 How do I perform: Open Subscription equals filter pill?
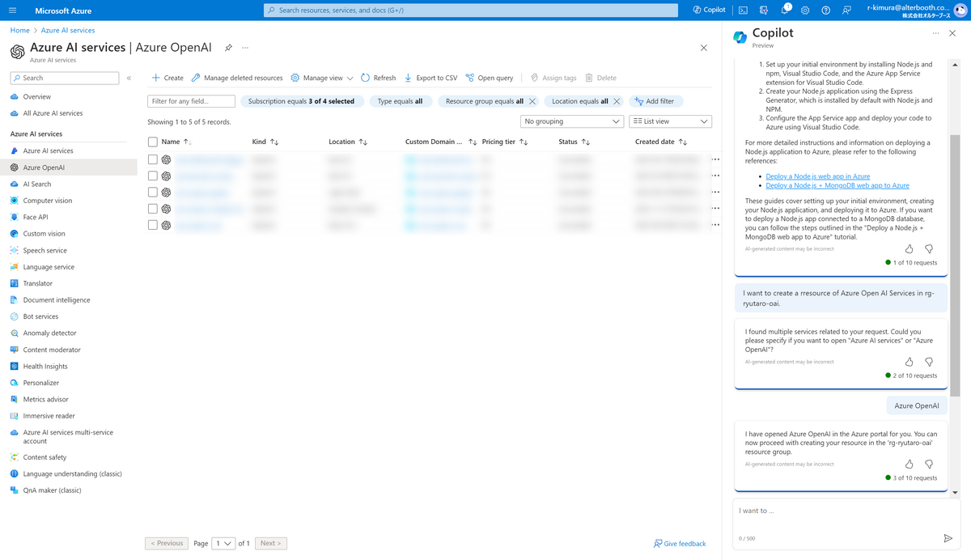(301, 101)
